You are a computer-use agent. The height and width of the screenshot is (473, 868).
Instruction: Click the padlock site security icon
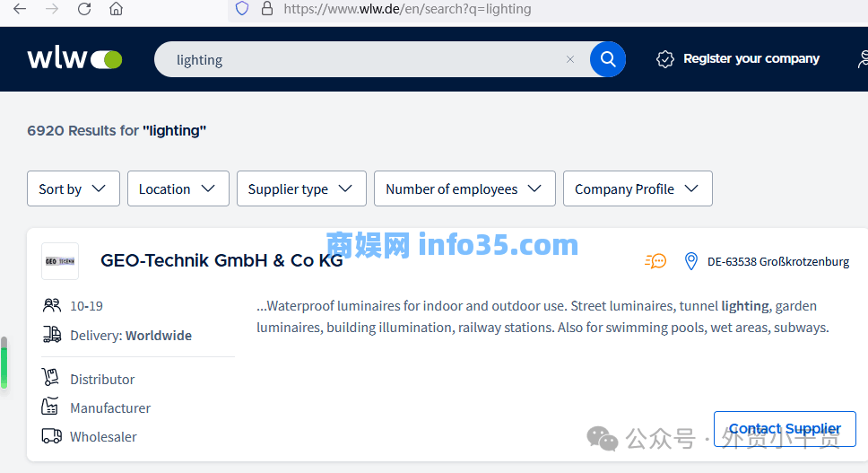pos(267,8)
